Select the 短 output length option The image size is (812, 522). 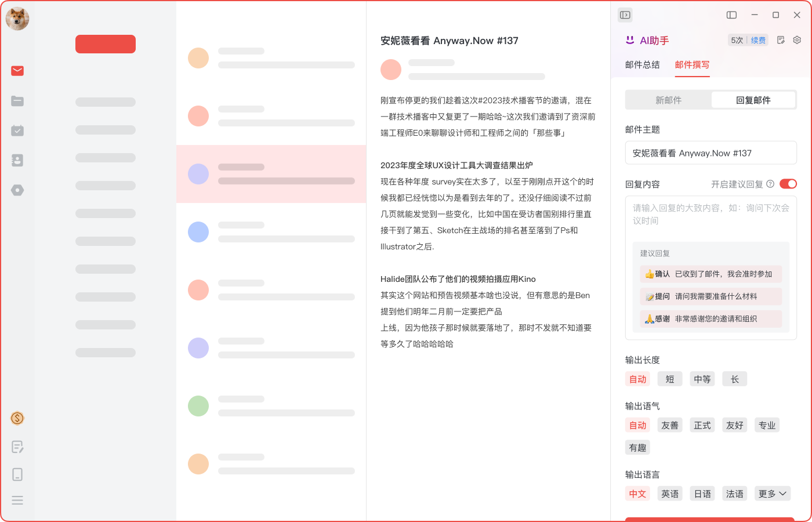[x=669, y=379]
